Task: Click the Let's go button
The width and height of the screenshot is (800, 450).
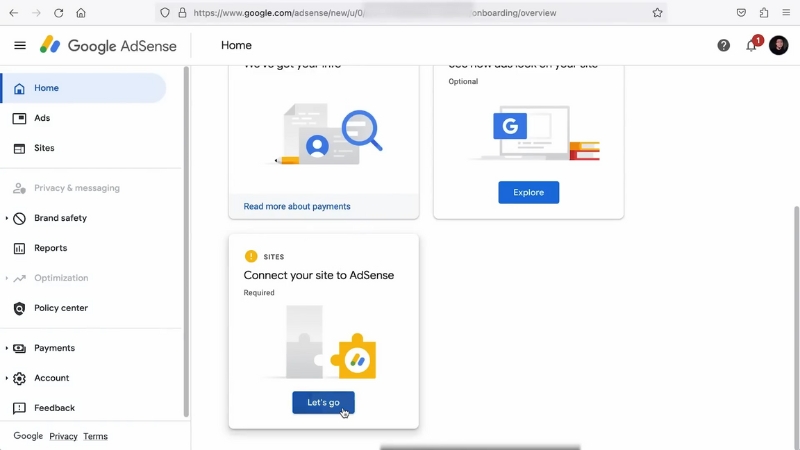Action: 323,403
